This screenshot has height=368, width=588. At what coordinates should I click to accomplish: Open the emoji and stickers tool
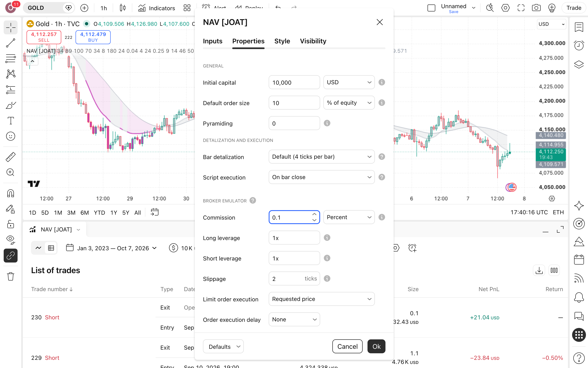11,136
